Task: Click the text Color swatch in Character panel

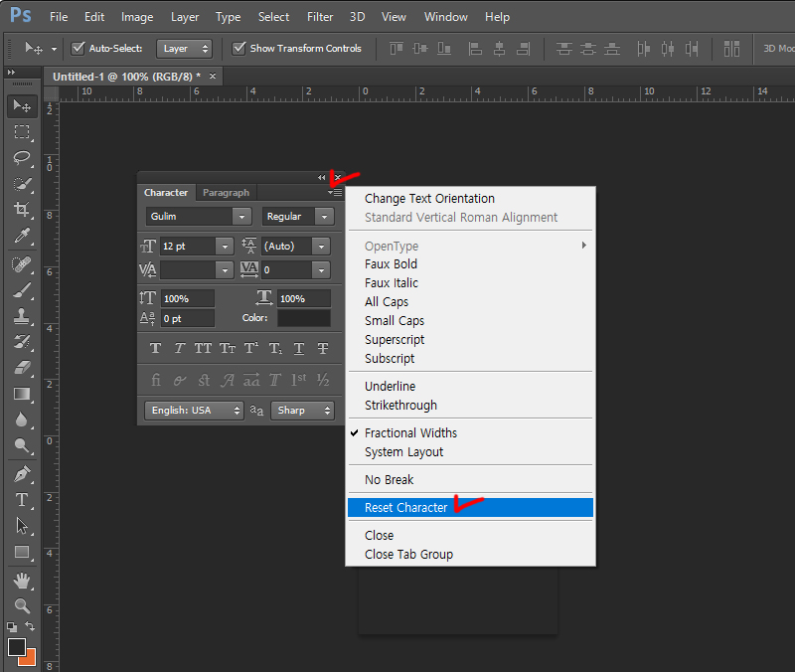Action: (304, 318)
